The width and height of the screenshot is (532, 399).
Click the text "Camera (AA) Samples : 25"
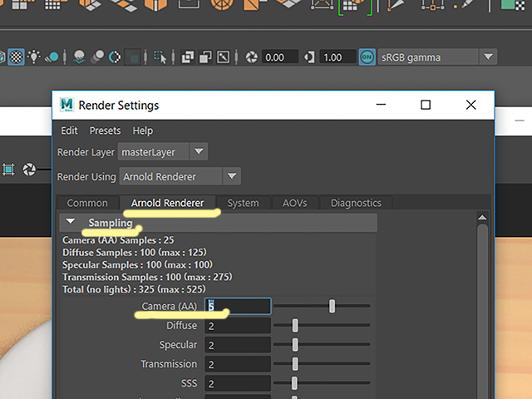(x=118, y=240)
